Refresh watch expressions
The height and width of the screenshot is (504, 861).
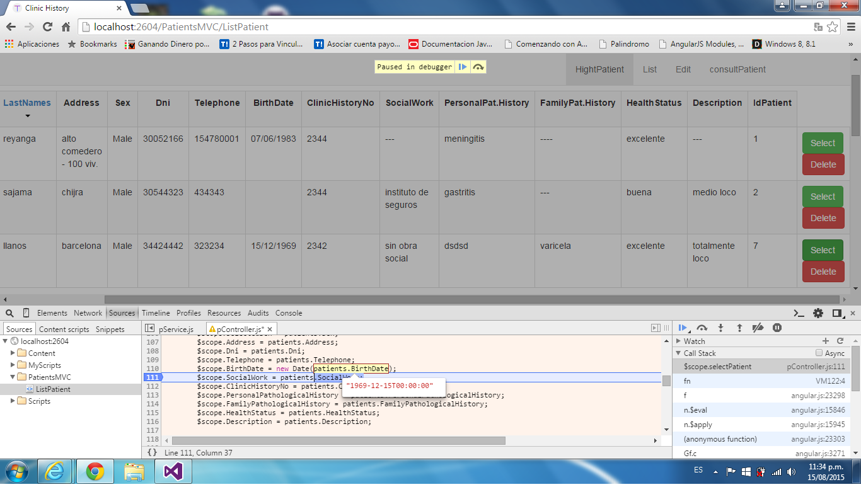coord(840,341)
